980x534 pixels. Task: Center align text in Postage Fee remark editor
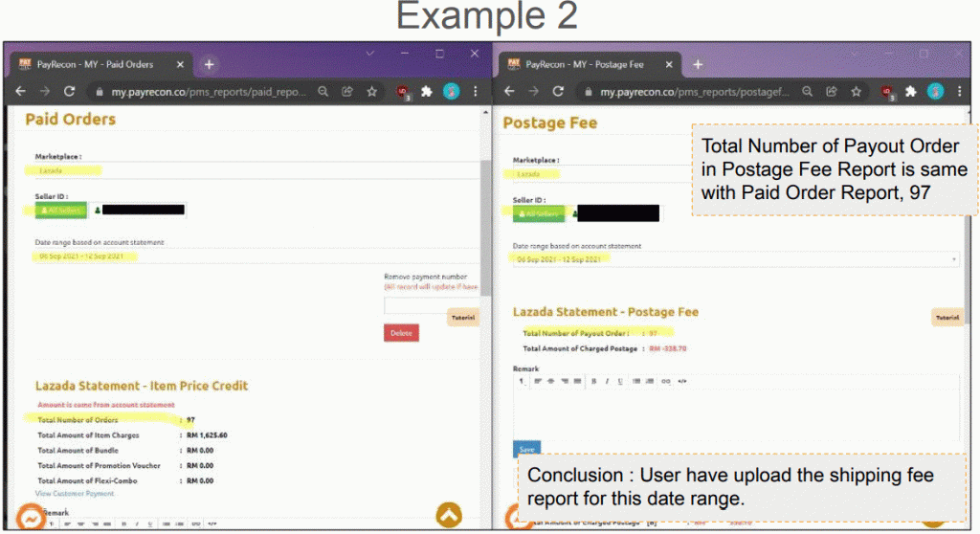pyautogui.click(x=550, y=381)
